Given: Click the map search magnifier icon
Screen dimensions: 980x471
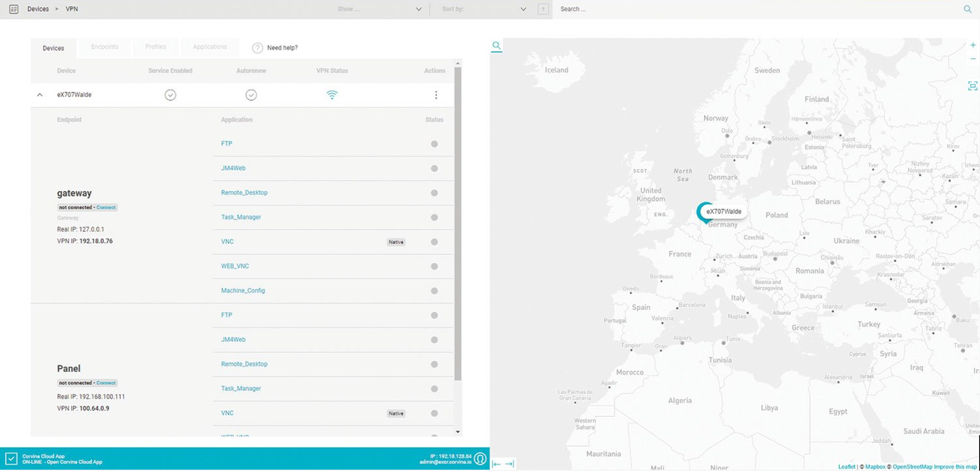Looking at the screenshot, I should pyautogui.click(x=496, y=46).
